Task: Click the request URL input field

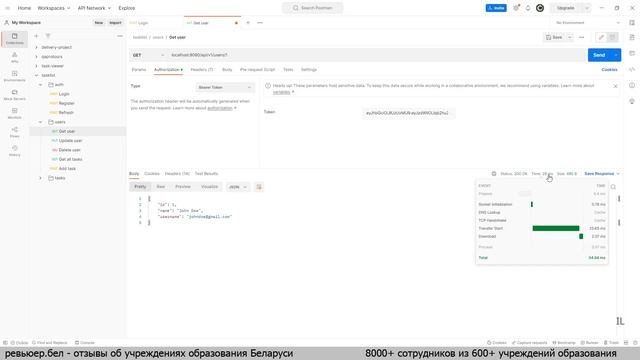Action: (377, 55)
